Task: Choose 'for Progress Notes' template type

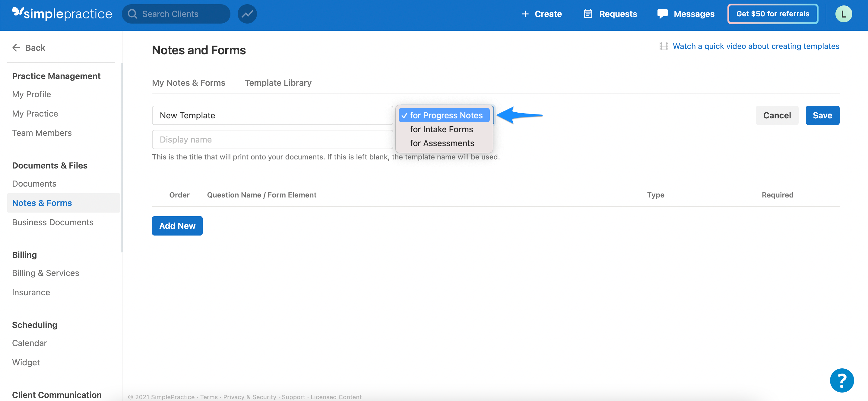Action: 444,115
